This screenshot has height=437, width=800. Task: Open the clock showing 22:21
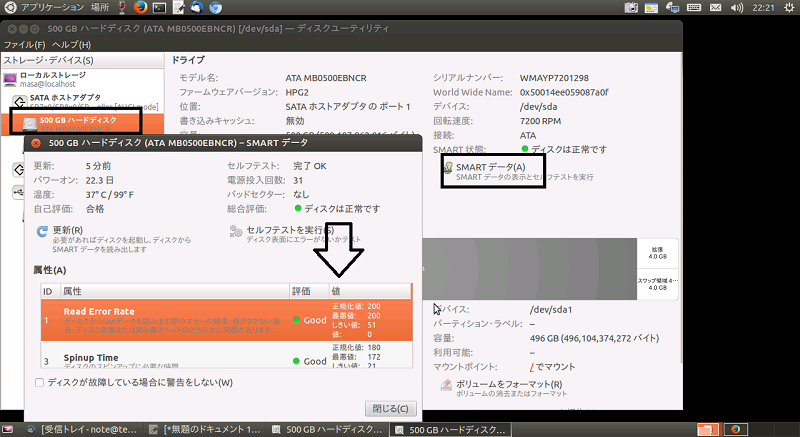pyautogui.click(x=763, y=8)
